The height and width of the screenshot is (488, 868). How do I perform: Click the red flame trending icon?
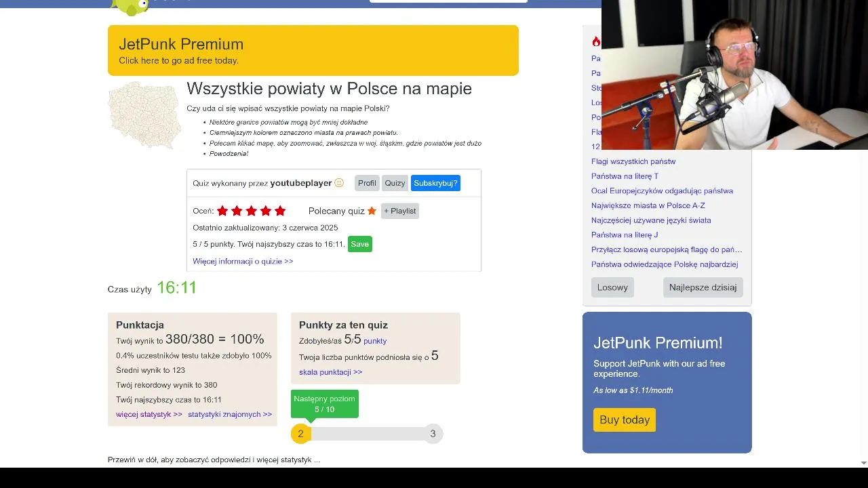(596, 42)
